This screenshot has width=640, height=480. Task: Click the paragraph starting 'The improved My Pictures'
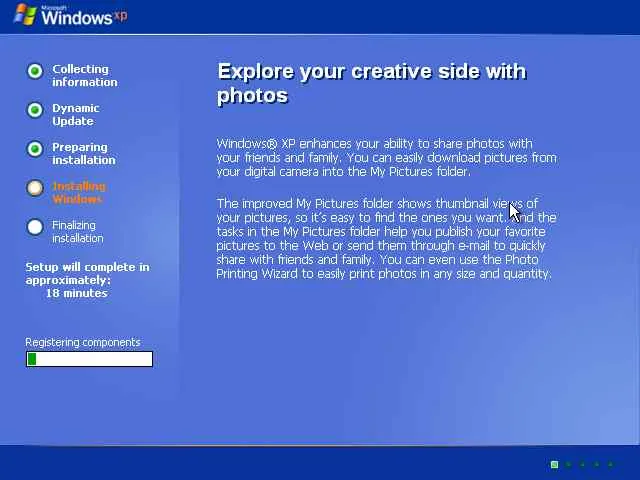pos(387,238)
